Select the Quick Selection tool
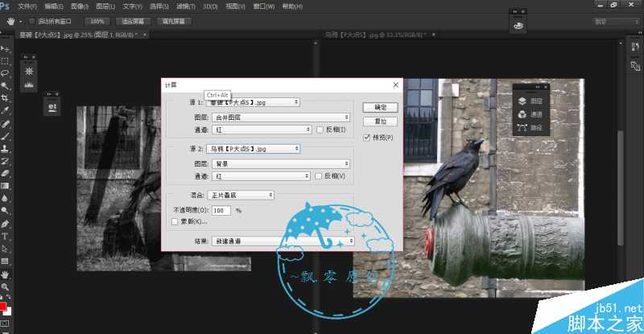644x334 pixels. point(5,85)
